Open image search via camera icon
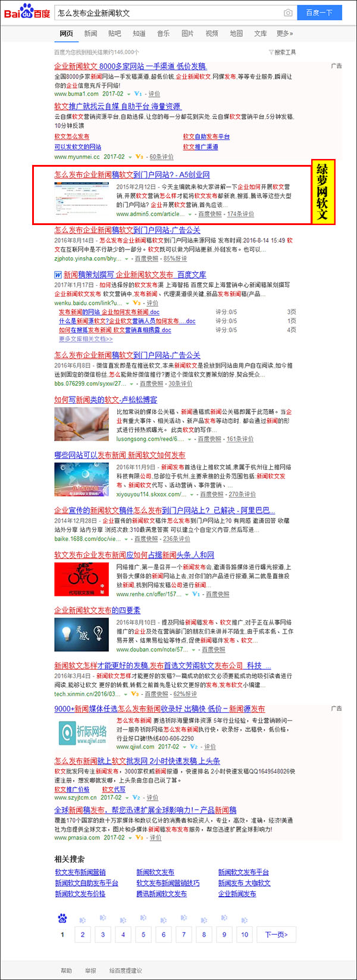The height and width of the screenshot is (980, 357). tap(288, 13)
